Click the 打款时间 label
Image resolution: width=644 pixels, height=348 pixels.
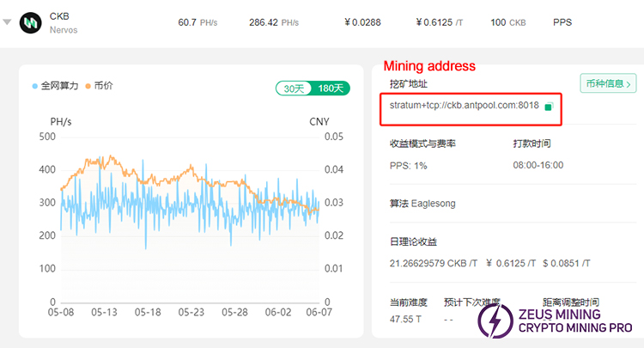532,143
